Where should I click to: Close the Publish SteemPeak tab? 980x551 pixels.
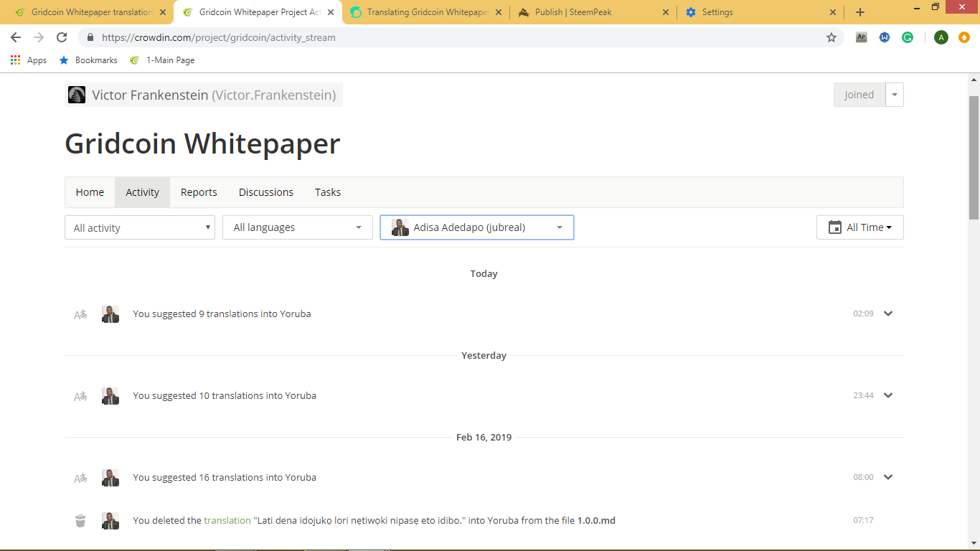tap(665, 12)
